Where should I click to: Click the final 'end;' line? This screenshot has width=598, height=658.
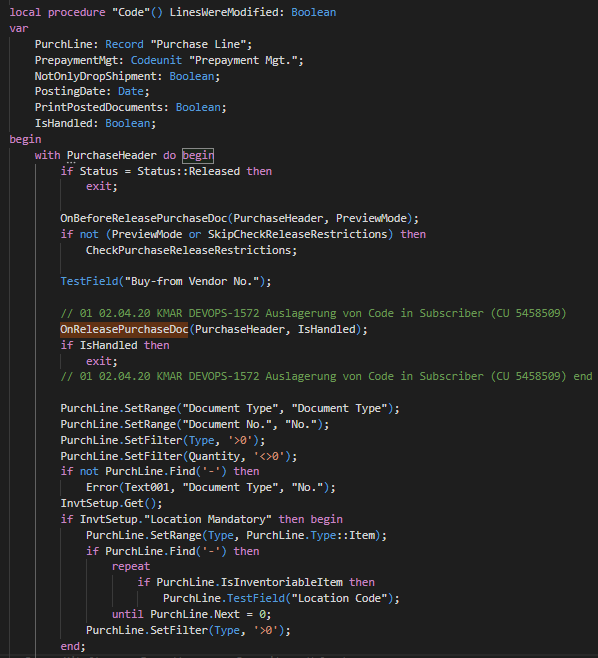(x=73, y=646)
